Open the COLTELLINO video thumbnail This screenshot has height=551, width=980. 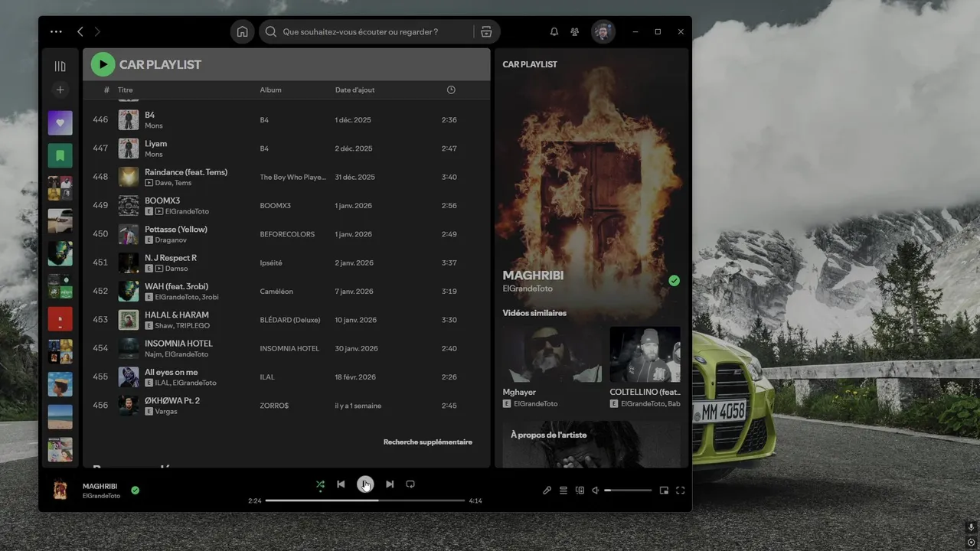click(645, 354)
